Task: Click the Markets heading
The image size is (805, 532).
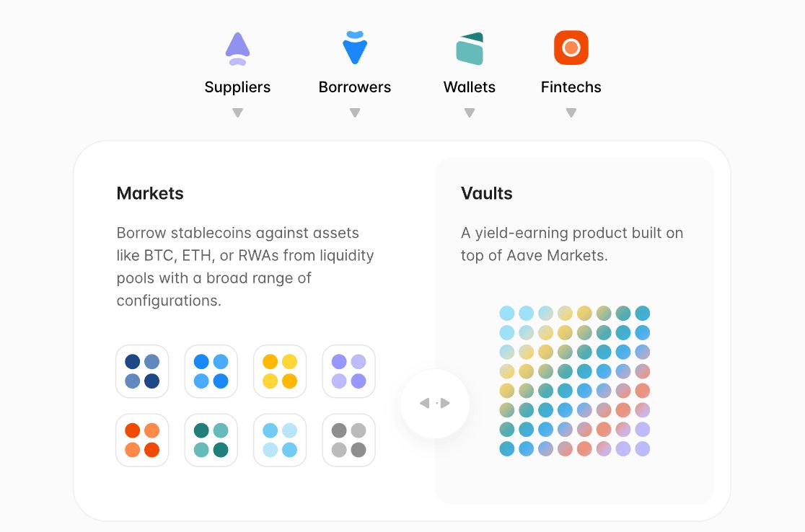Action: (150, 193)
